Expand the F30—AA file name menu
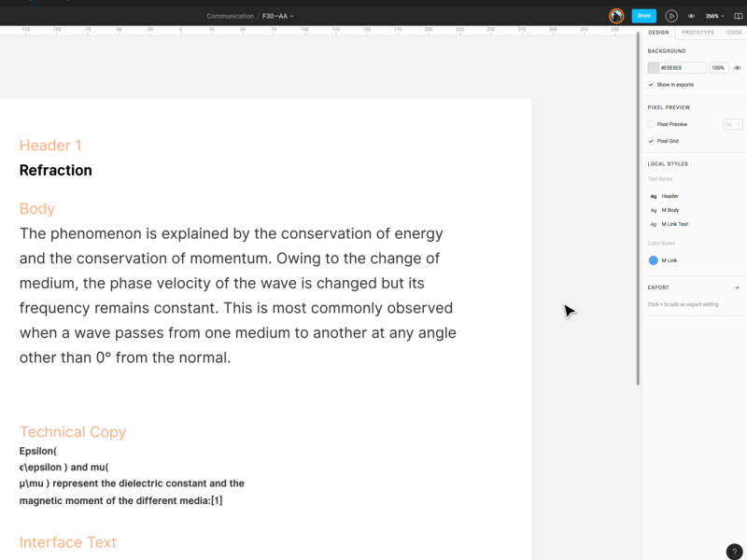This screenshot has height=560, width=747. [x=278, y=16]
